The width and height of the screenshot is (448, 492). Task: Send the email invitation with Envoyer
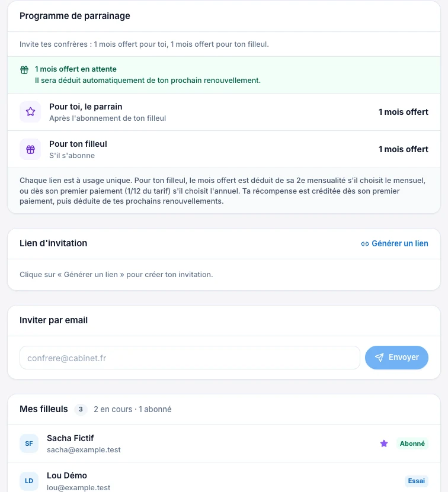coord(396,358)
